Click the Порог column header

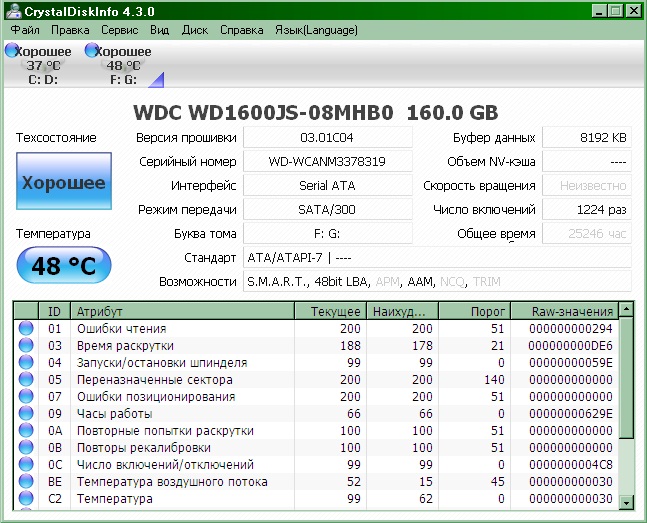[475, 311]
